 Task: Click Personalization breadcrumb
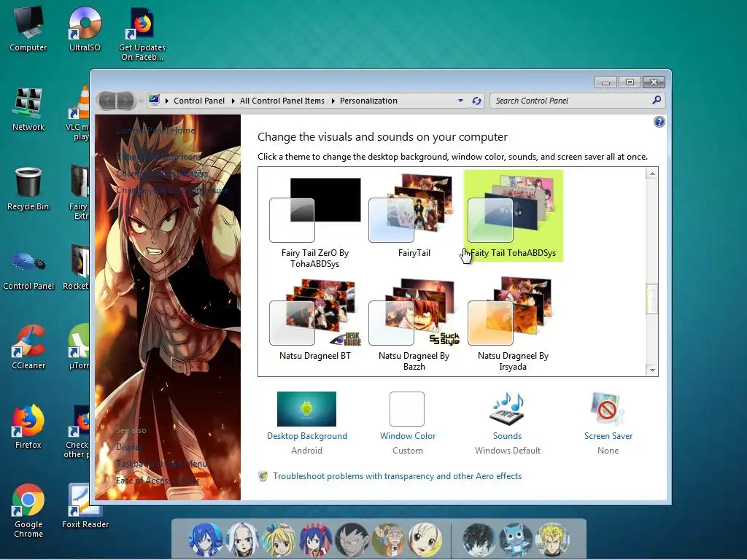(x=368, y=101)
